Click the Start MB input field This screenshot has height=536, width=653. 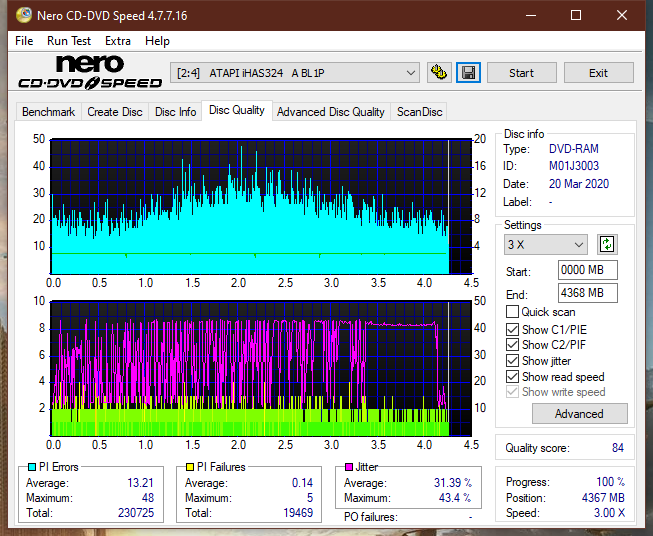pos(587,270)
